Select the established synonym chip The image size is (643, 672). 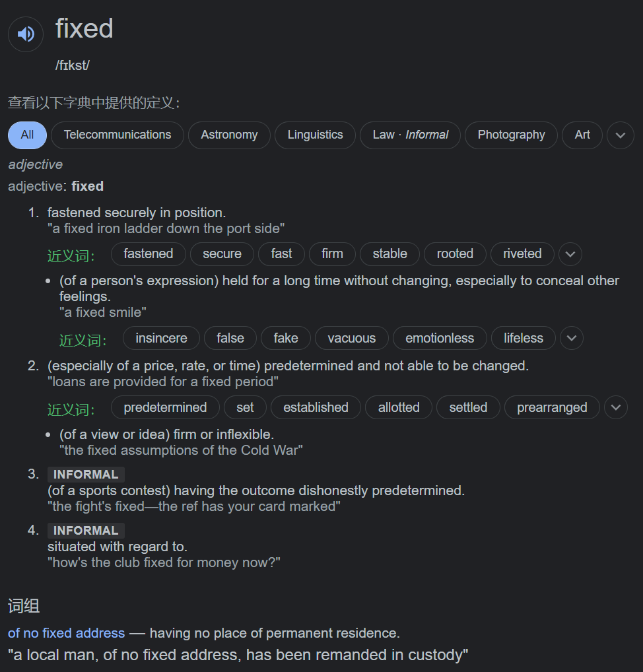tap(316, 407)
